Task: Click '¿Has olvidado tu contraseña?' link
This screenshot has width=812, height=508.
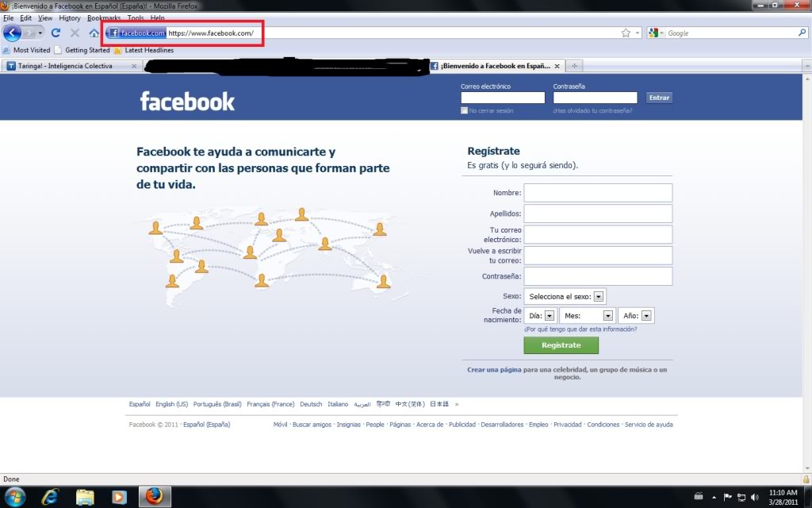Action: (592, 111)
